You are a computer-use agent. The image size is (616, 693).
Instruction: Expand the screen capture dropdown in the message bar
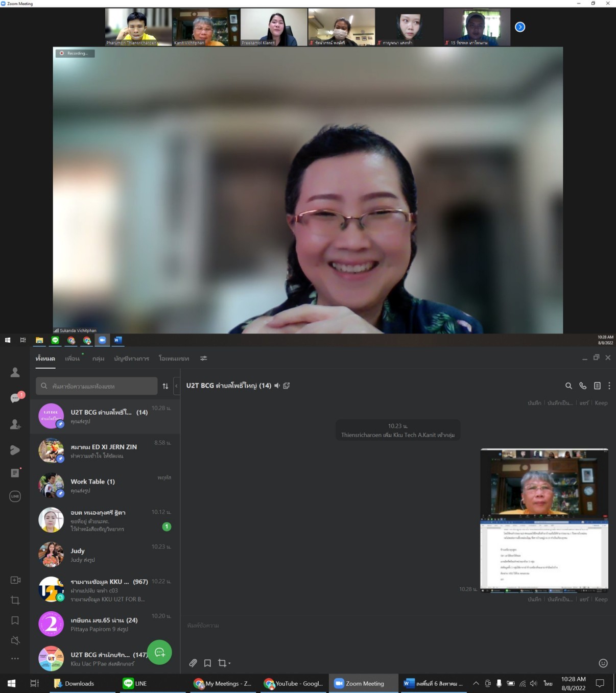pos(229,663)
